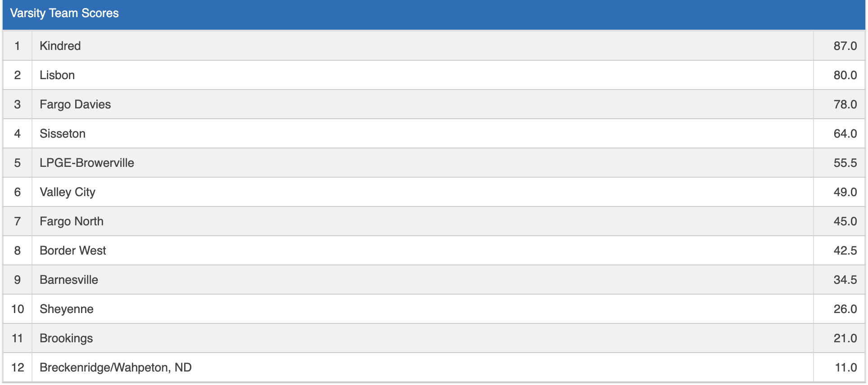
Task: Click on Fargo Davies team name
Action: pyautogui.click(x=75, y=104)
